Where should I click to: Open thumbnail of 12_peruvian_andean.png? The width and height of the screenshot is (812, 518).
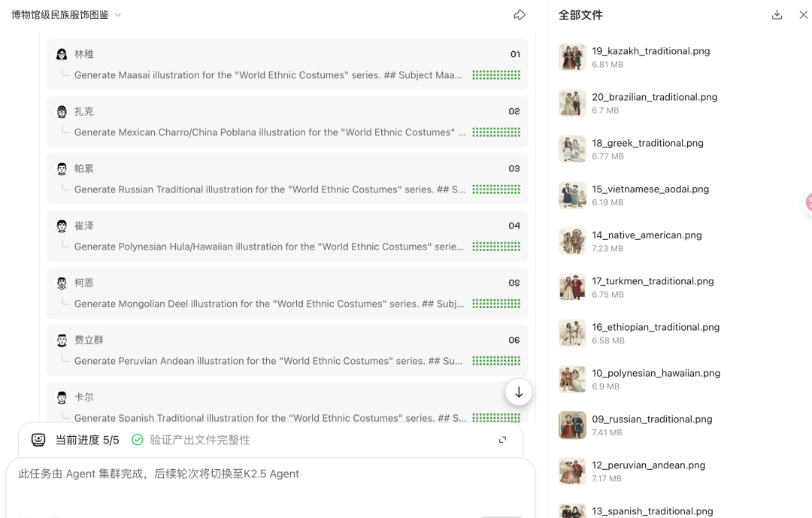(x=572, y=471)
